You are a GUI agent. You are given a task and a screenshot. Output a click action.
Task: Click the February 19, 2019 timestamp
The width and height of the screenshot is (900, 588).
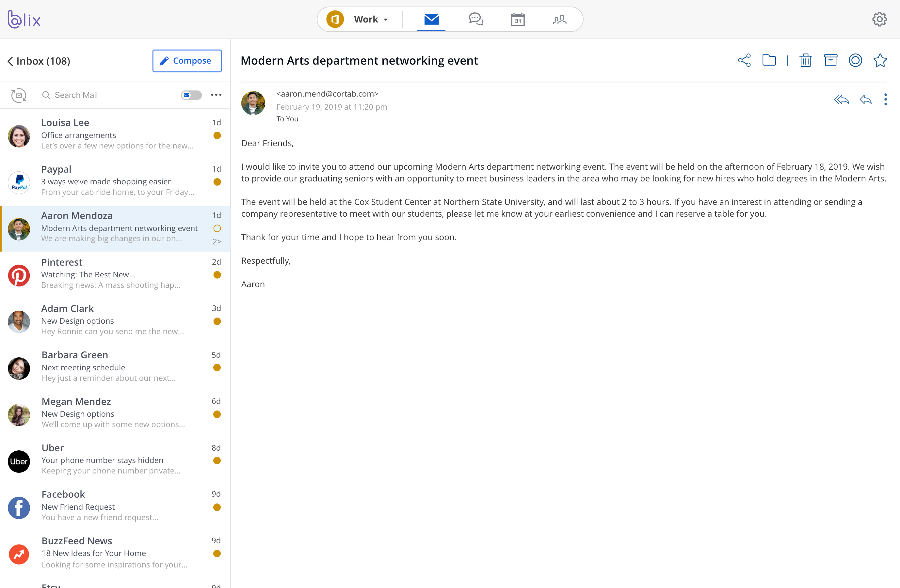[x=332, y=107]
